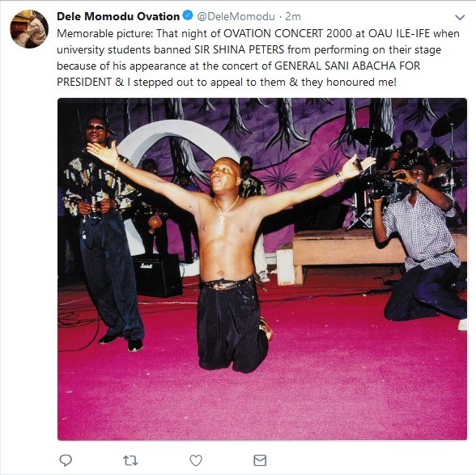Click the black Marshall amplifier in photo
The image size is (476, 475).
coord(157,275)
